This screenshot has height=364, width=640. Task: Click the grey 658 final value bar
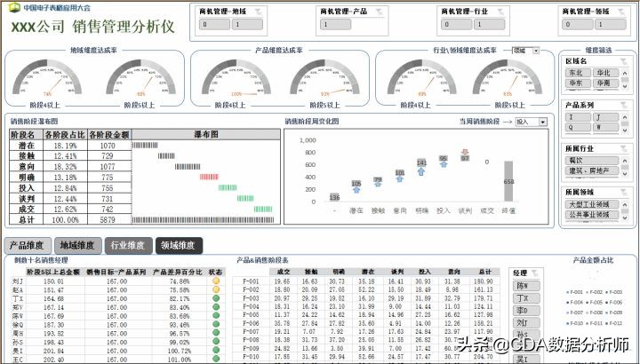[x=508, y=181]
